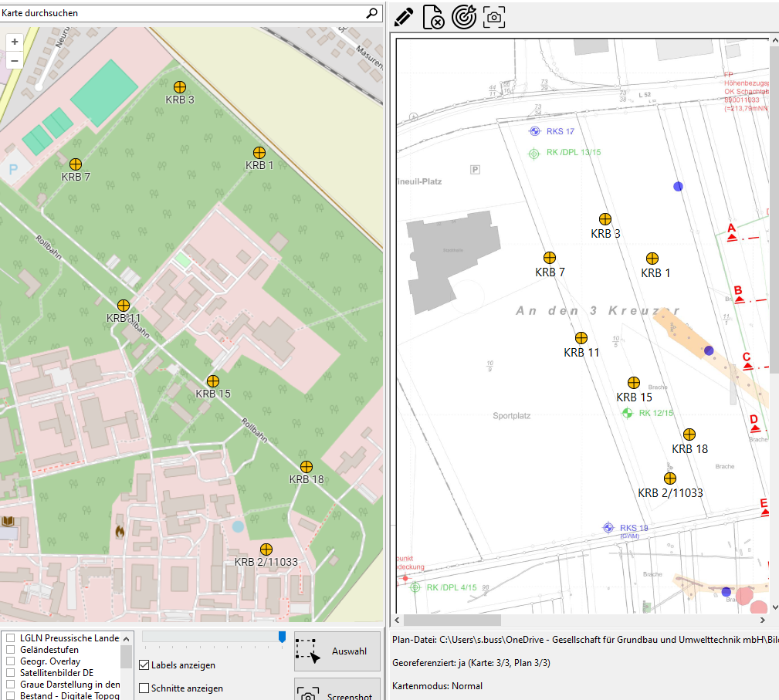The image size is (779, 700).
Task: Activate the target georeferencing tool
Action: [463, 16]
